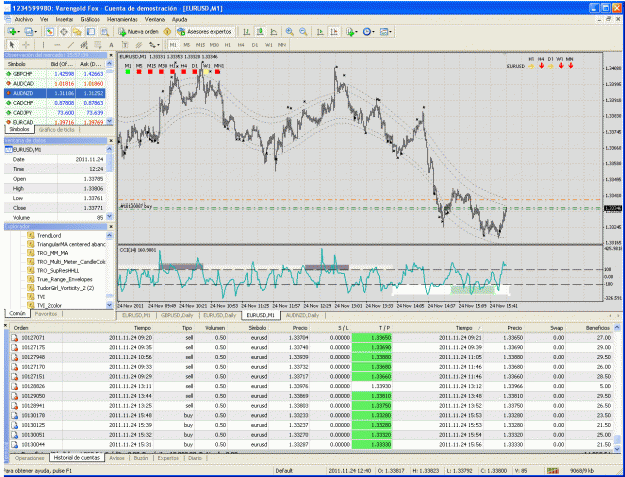Switch to Expertos terminal tab

pyautogui.click(x=168, y=458)
